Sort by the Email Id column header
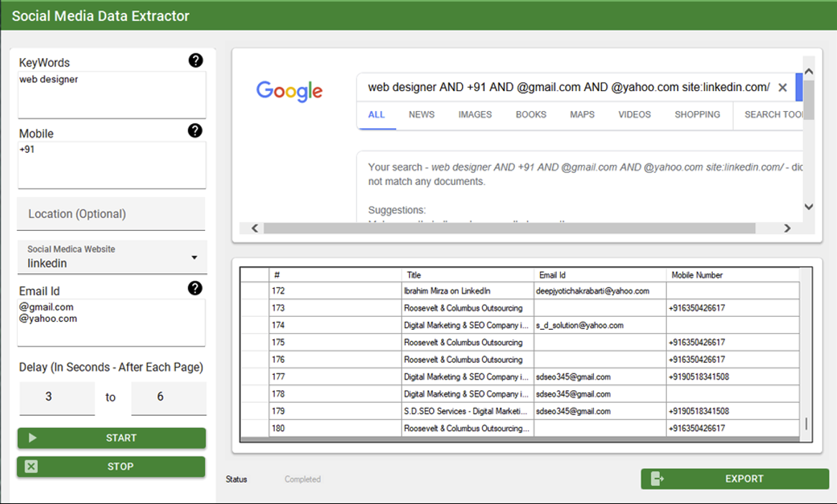Screen dimensions: 837x504 (x=600, y=275)
